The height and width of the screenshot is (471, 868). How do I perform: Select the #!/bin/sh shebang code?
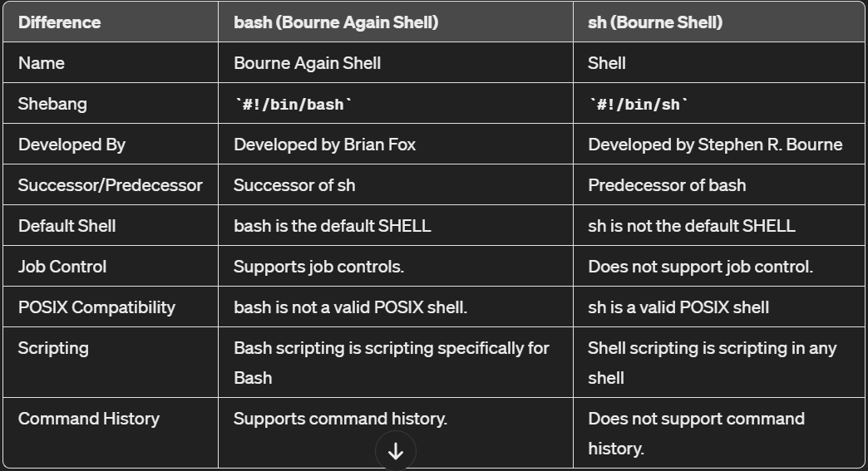point(639,105)
